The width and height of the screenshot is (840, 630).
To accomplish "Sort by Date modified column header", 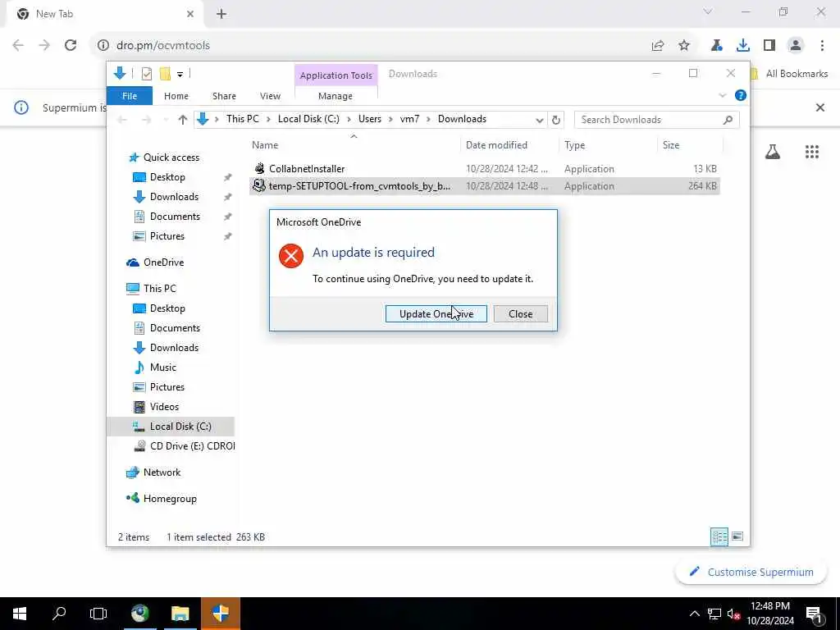I will (x=509, y=145).
